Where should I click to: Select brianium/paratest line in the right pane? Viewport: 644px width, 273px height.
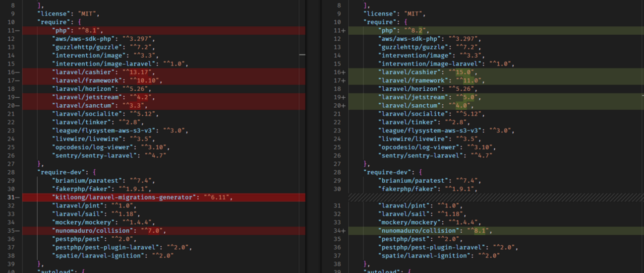coord(430,181)
